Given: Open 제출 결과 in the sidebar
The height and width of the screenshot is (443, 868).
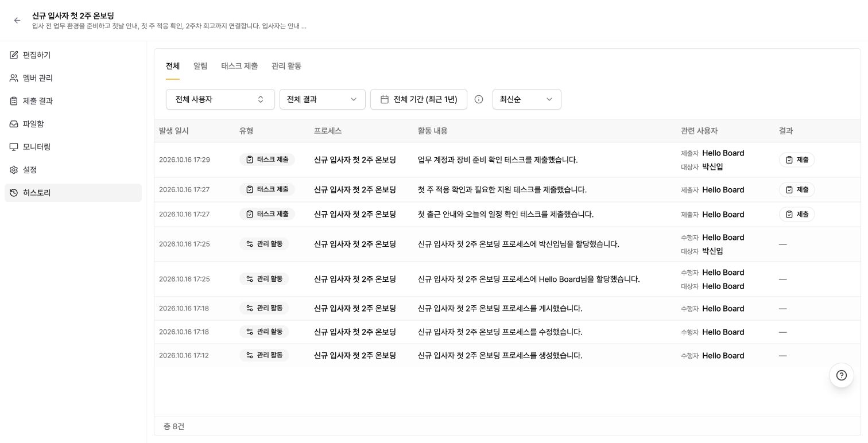Looking at the screenshot, I should [x=73, y=101].
